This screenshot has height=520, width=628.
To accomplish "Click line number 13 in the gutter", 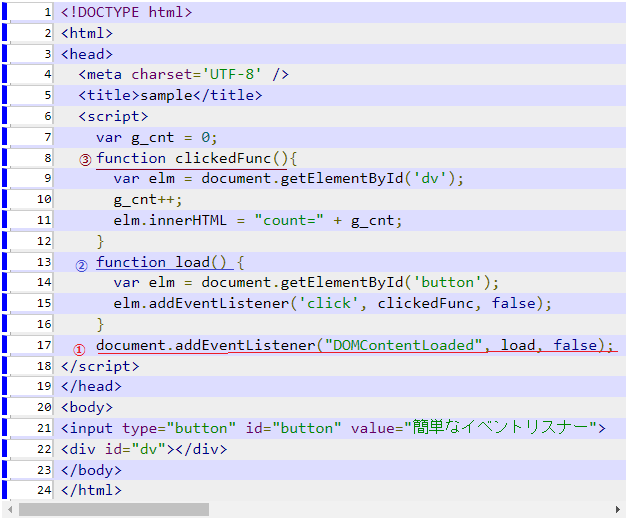I will click(44, 262).
